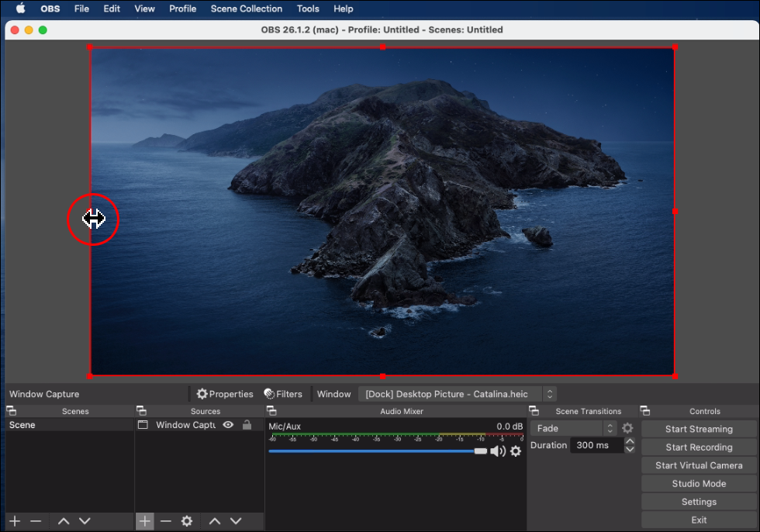
Task: Mute Mic/Aux using the speaker icon
Action: (x=498, y=451)
